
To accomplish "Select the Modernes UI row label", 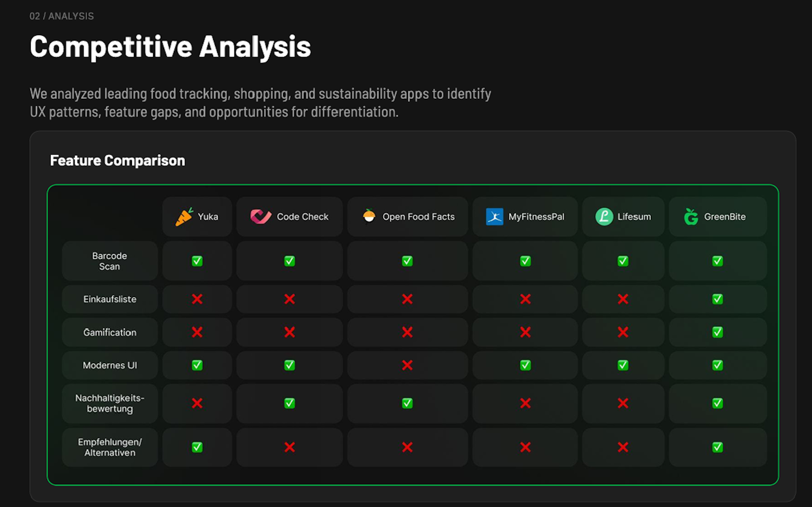I will [110, 365].
